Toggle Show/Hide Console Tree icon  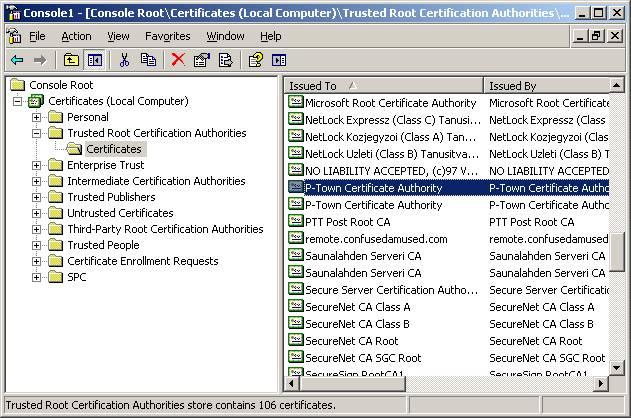tap(95, 60)
